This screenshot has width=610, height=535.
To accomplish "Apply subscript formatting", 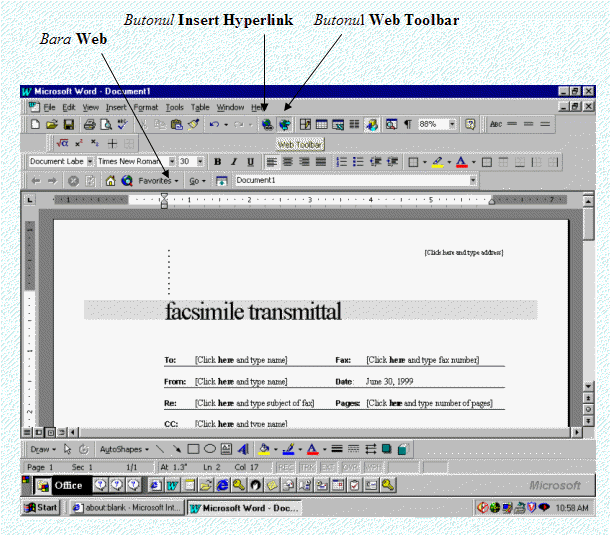I will click(x=95, y=144).
